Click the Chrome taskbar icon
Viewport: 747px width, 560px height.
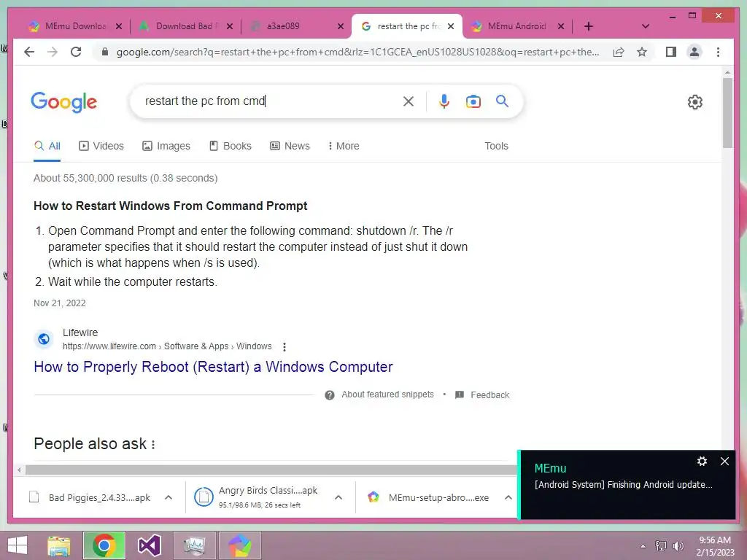(x=104, y=545)
